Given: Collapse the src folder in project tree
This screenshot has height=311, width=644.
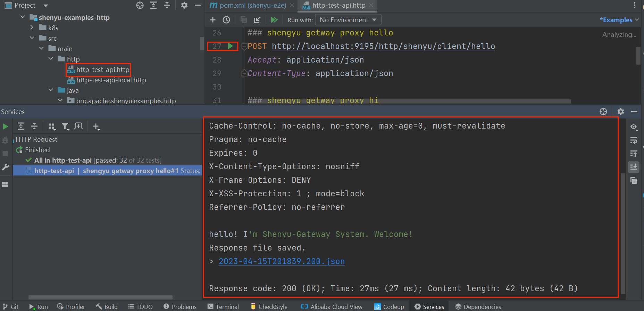Looking at the screenshot, I should (32, 38).
